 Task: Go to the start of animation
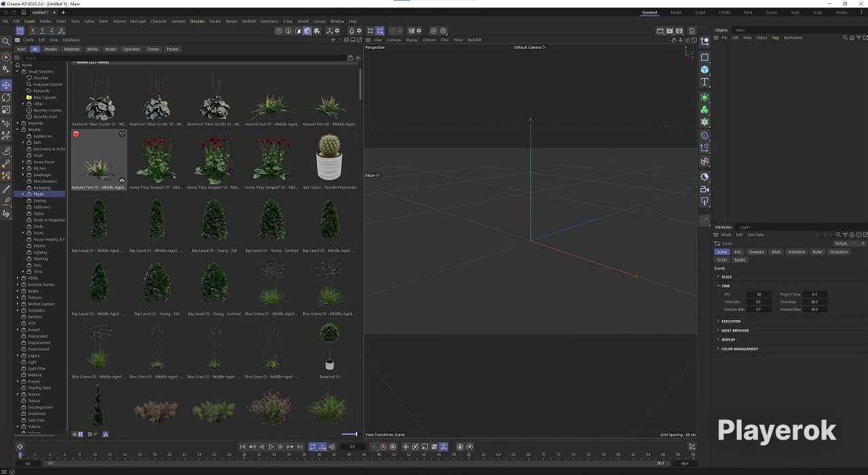click(242, 446)
